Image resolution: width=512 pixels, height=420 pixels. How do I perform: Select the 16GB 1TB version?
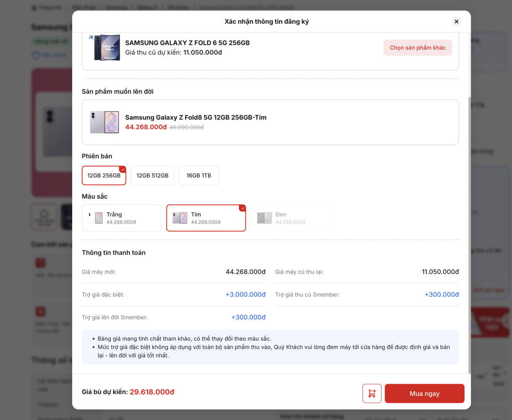coord(199,175)
